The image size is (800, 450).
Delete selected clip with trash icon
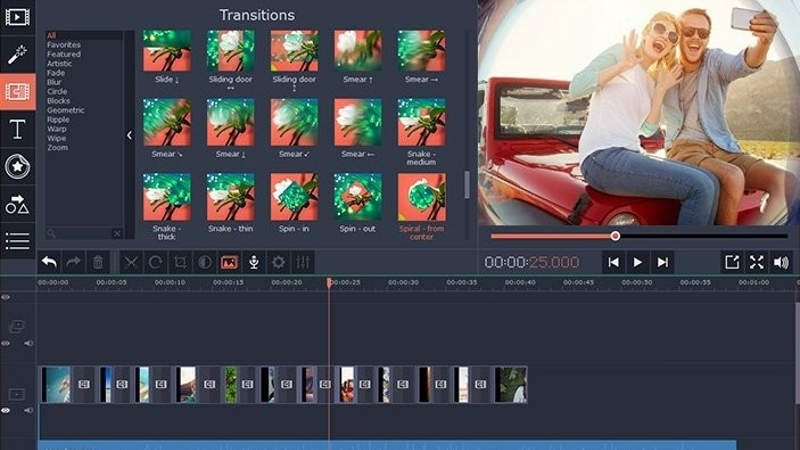tap(98, 262)
